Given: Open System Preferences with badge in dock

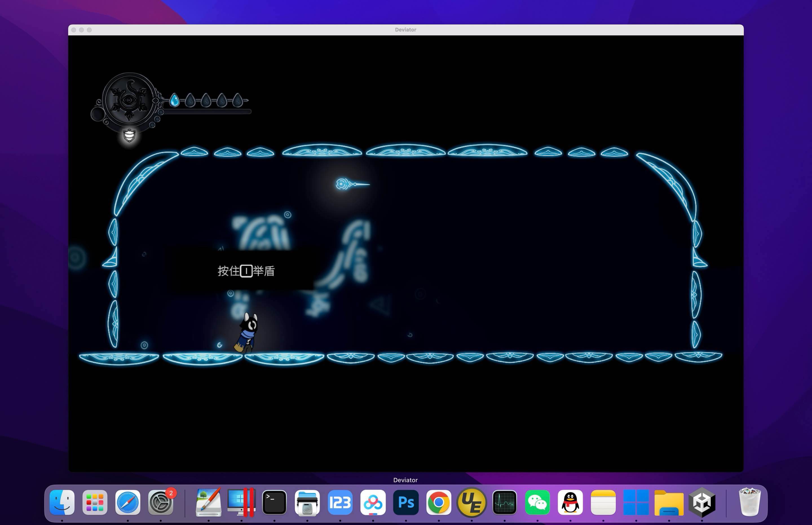Looking at the screenshot, I should coord(160,502).
